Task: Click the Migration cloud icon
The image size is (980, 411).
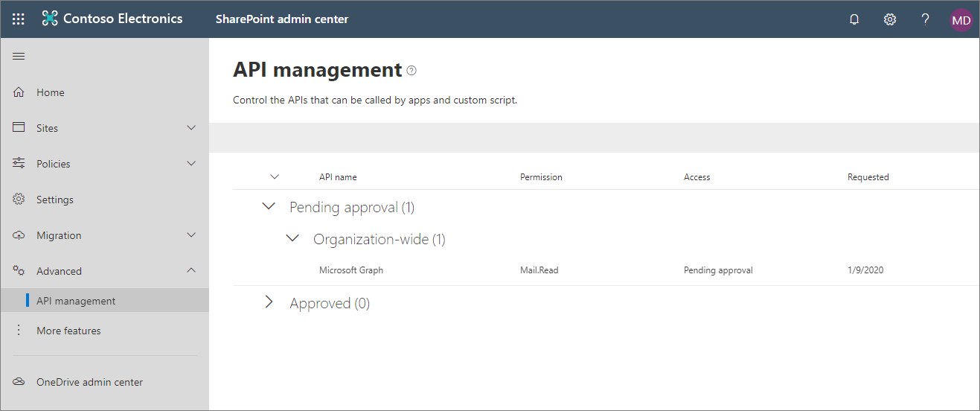Action: [19, 235]
